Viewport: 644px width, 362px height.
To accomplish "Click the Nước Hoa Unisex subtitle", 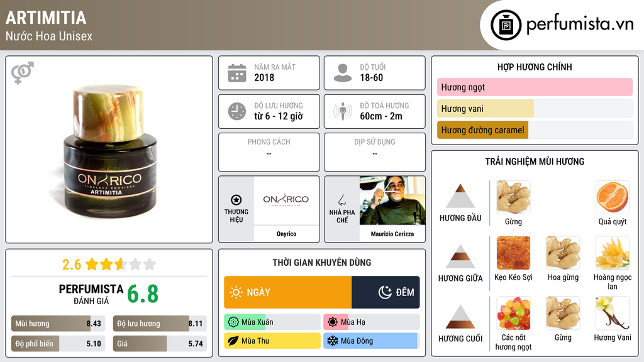I will click(x=49, y=36).
